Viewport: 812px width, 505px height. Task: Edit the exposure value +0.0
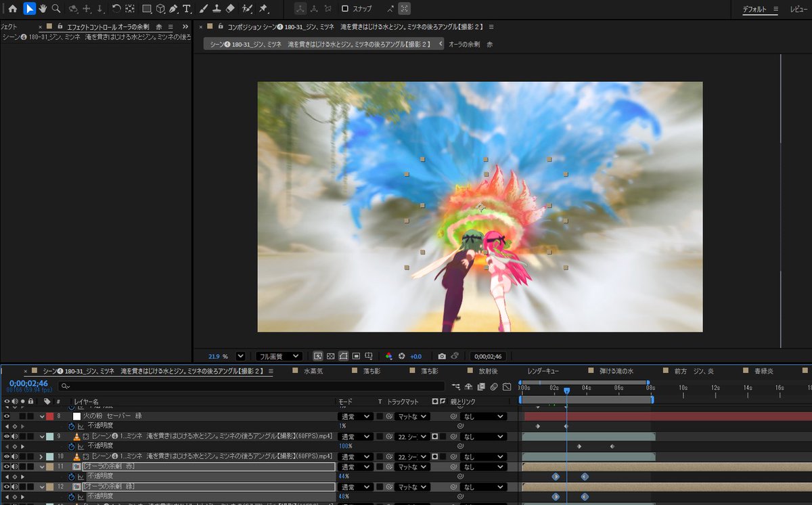pos(415,356)
